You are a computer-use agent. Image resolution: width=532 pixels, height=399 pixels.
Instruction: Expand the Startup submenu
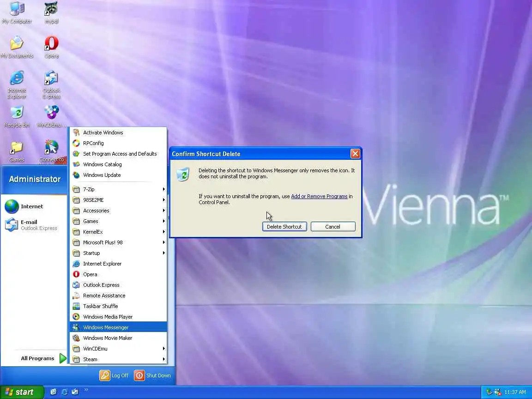(x=118, y=253)
